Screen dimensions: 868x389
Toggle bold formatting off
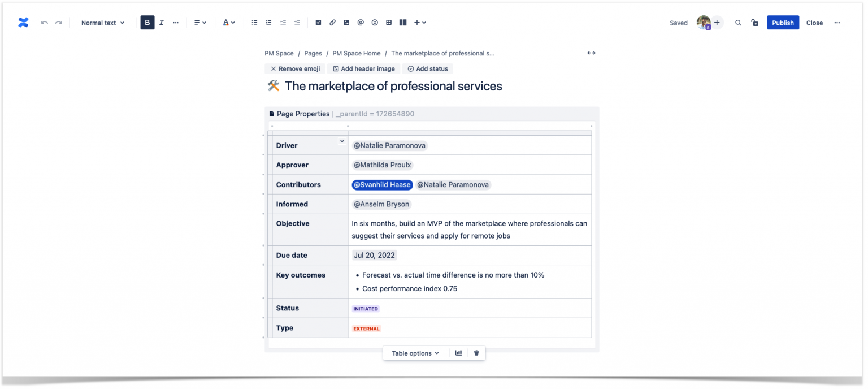point(147,22)
